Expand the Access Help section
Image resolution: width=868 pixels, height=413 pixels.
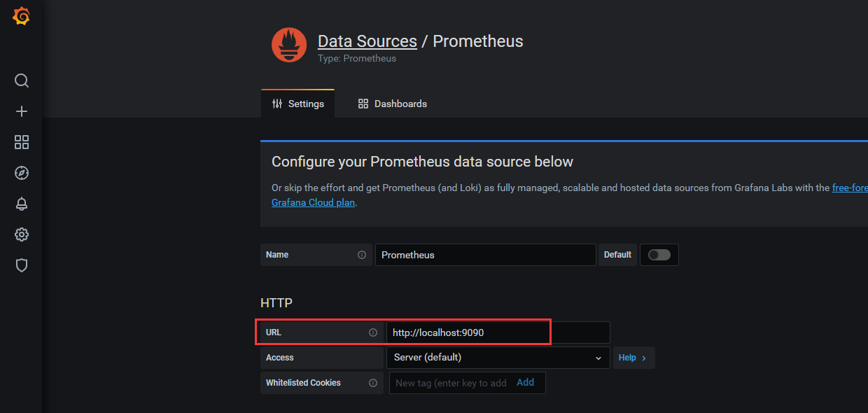point(632,358)
